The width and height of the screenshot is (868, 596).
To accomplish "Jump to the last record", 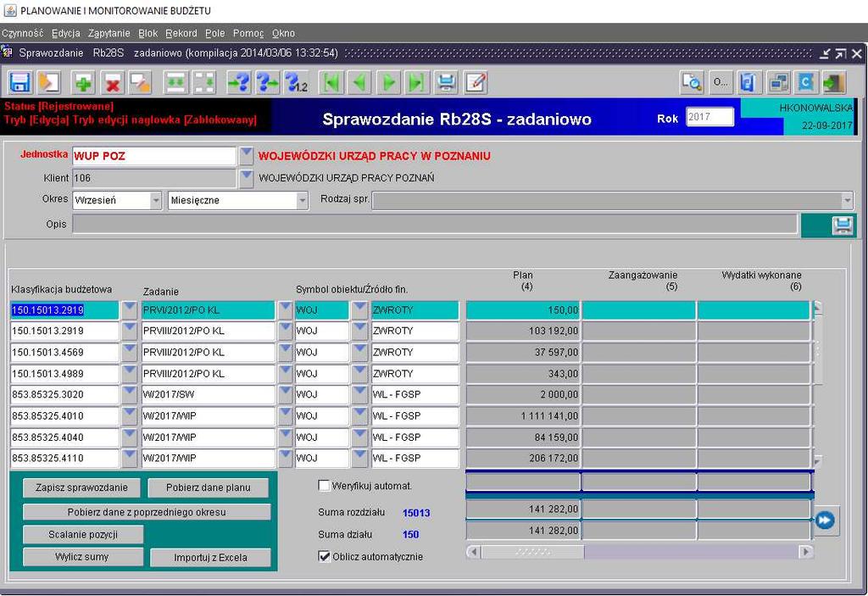I will pos(417,83).
